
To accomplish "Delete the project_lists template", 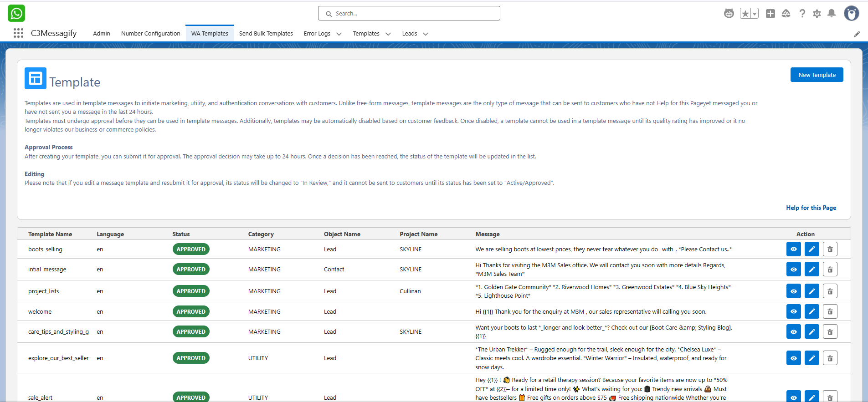I will [830, 291].
